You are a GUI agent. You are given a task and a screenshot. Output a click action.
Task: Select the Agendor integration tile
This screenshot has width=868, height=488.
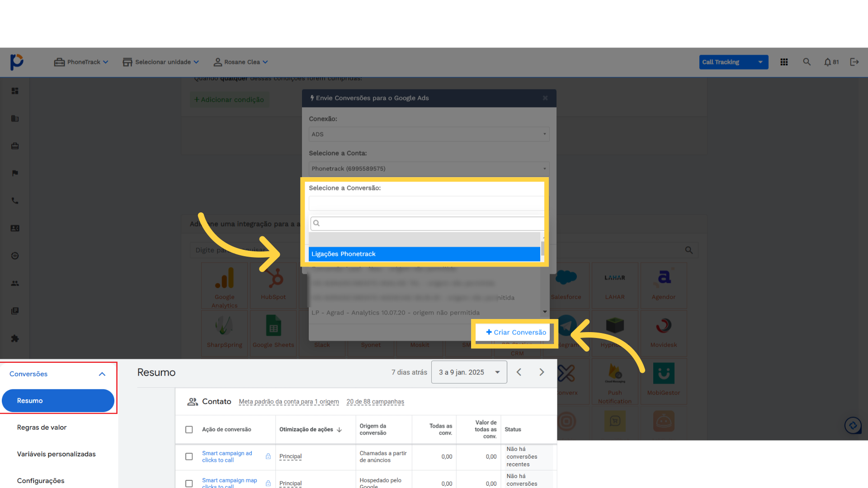click(664, 286)
